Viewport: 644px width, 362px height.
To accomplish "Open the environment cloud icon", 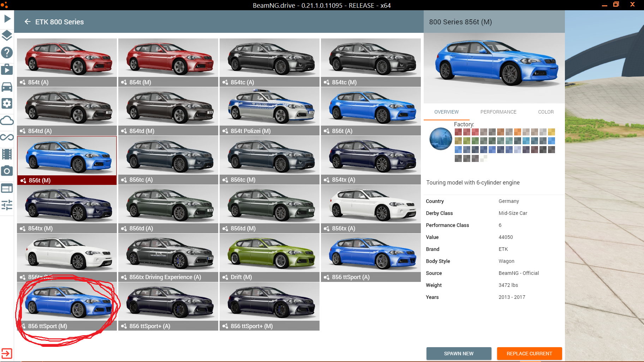I will click(x=7, y=121).
